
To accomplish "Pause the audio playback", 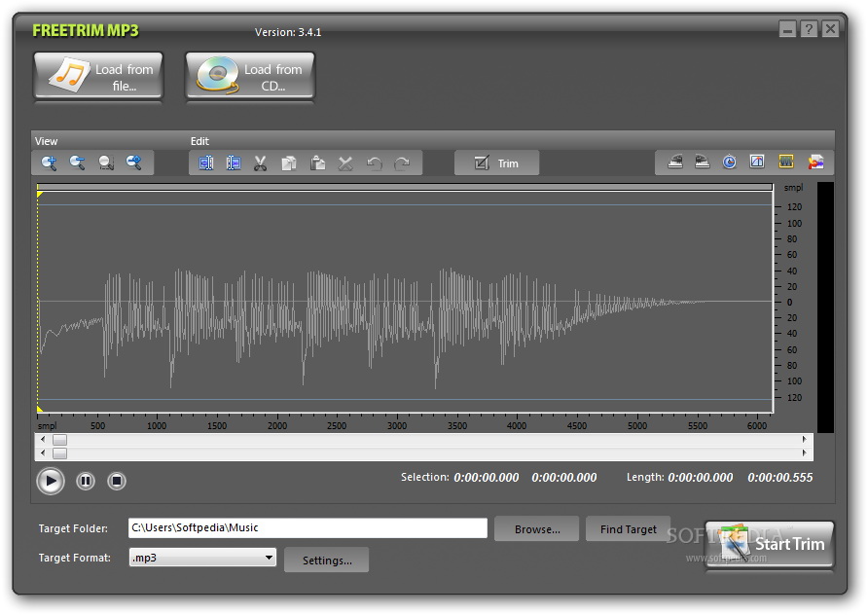I will click(x=85, y=481).
